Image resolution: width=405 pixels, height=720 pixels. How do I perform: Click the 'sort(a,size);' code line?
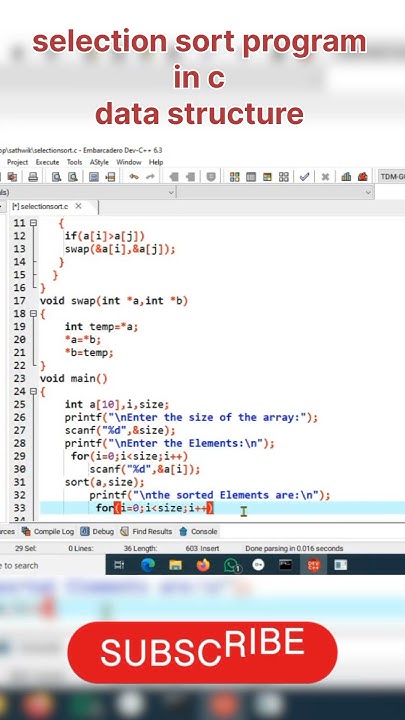104,482
